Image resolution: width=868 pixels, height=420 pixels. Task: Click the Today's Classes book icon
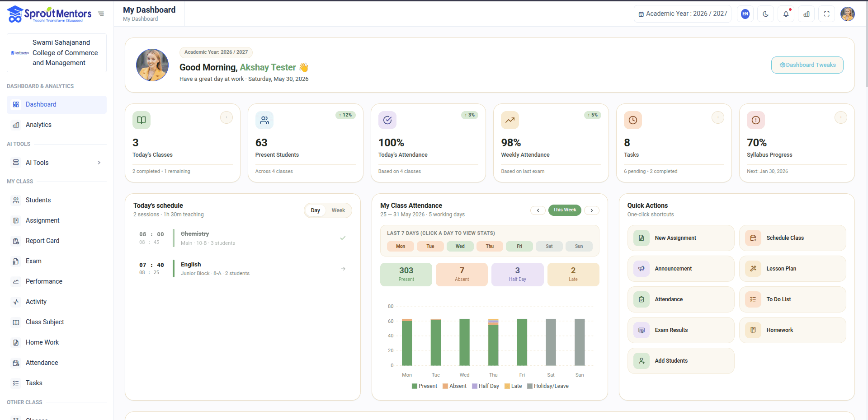[x=142, y=120]
